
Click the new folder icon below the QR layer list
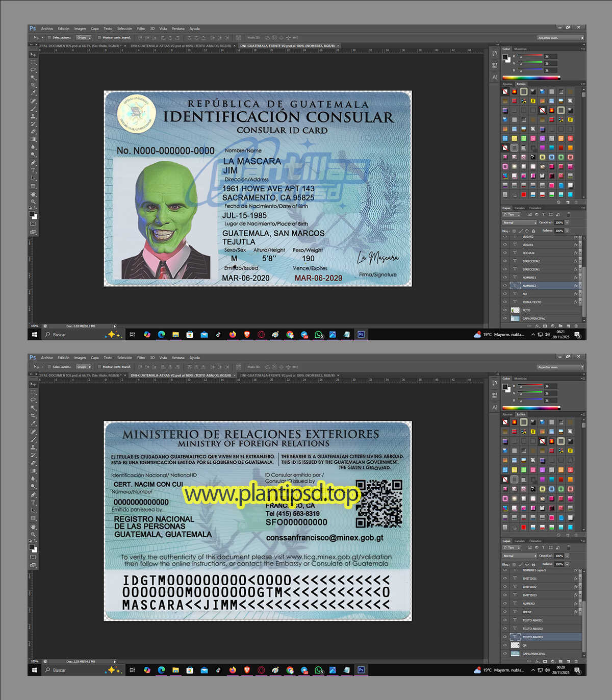(560, 661)
